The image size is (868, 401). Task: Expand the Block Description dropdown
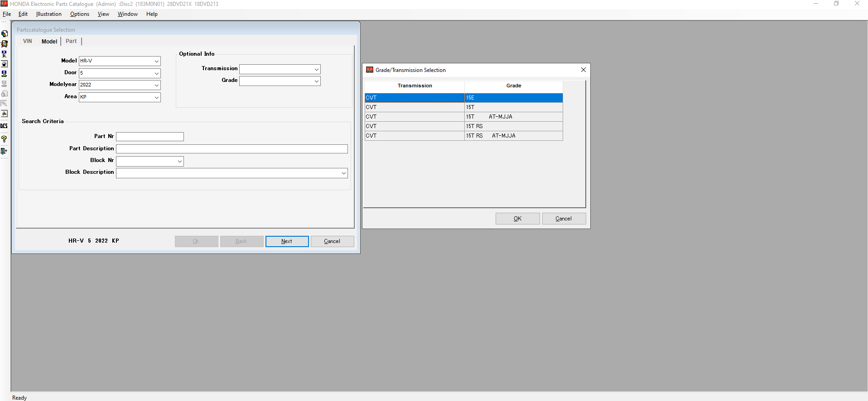344,173
